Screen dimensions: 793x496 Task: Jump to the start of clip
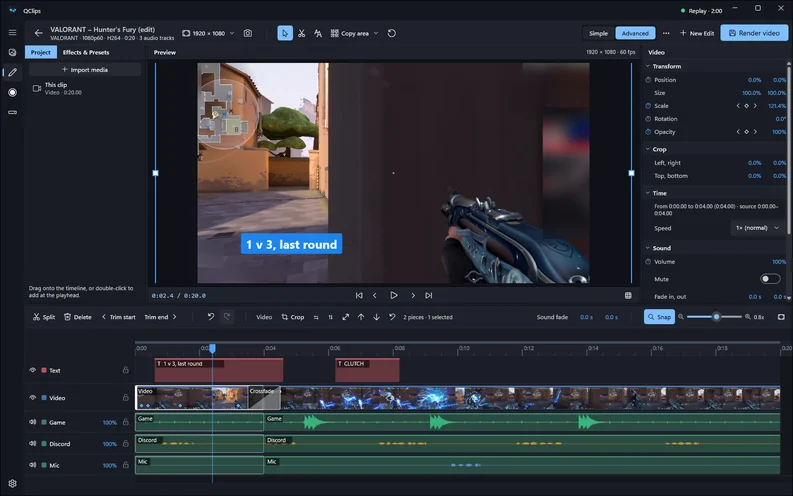(x=359, y=295)
